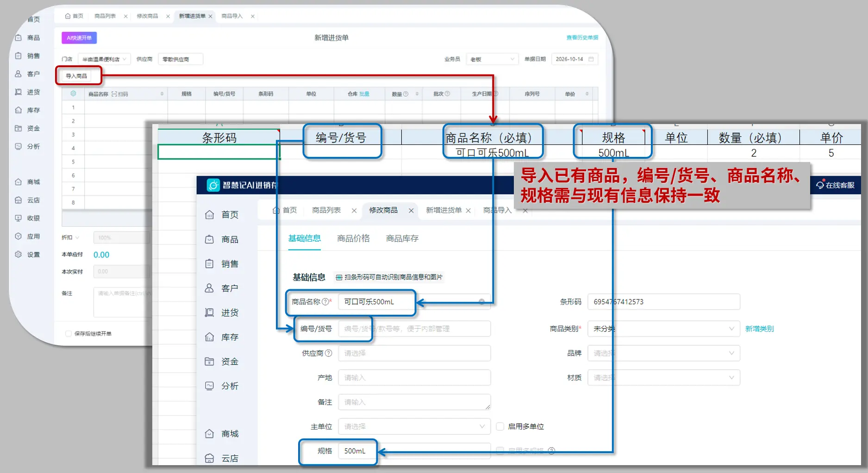Click the 在线客服 headset icon

820,185
